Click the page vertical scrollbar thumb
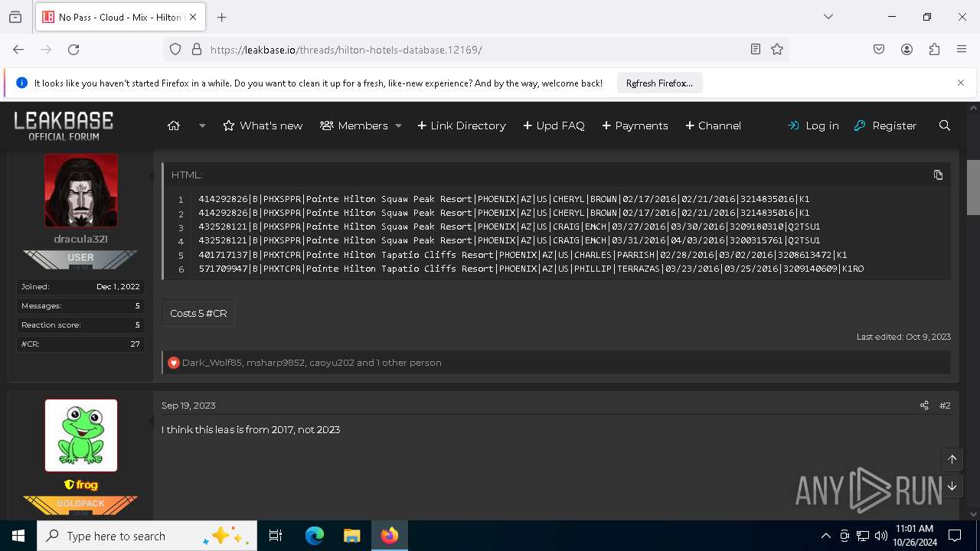980x551 pixels. 973,187
